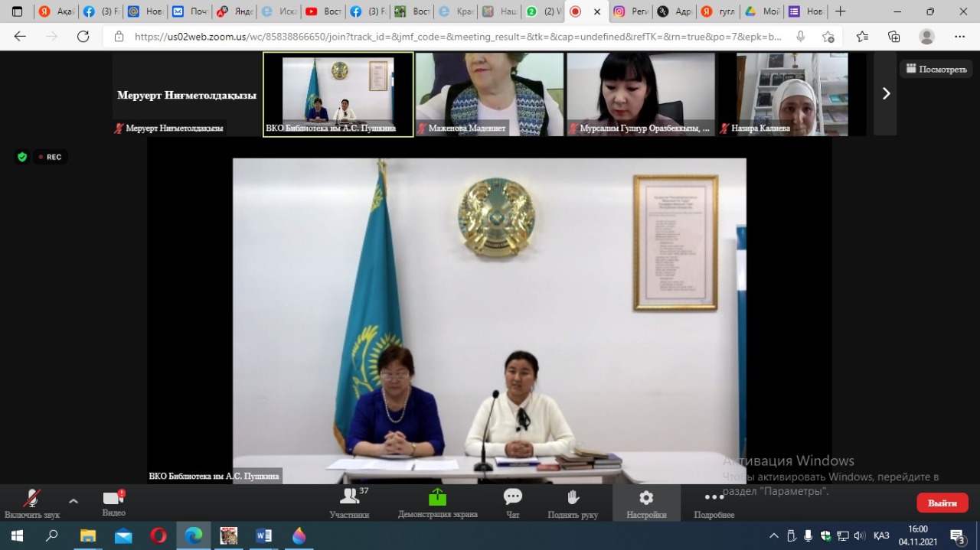Unmute with the Включить звук microphone button

pos(31,503)
